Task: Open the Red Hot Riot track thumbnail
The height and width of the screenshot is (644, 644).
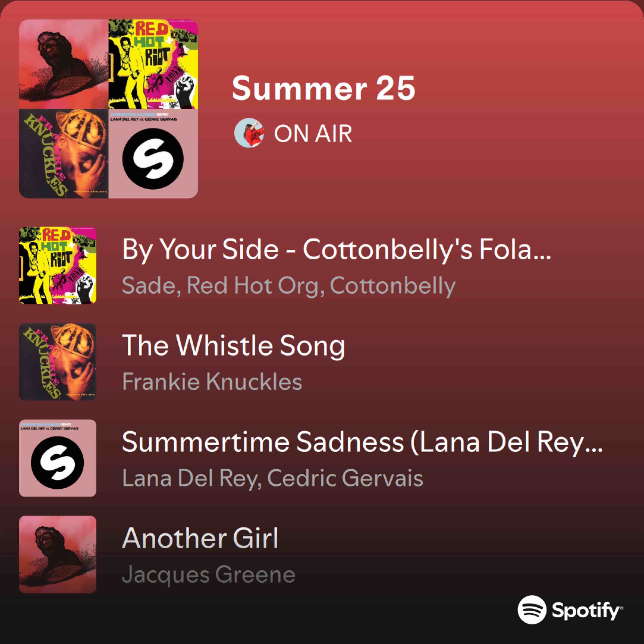Action: pyautogui.click(x=58, y=265)
